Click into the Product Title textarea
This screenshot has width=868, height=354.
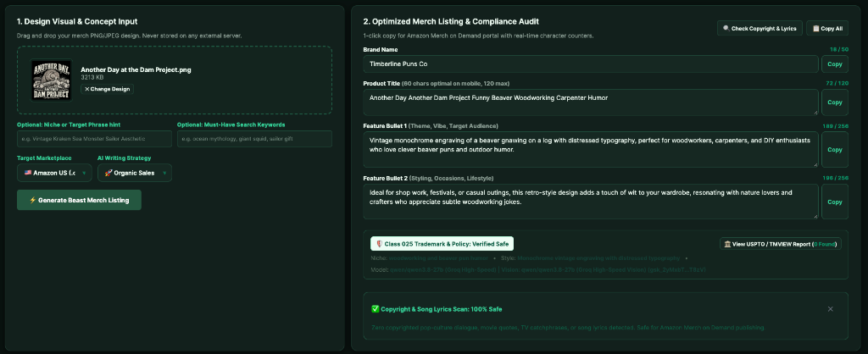pos(591,102)
